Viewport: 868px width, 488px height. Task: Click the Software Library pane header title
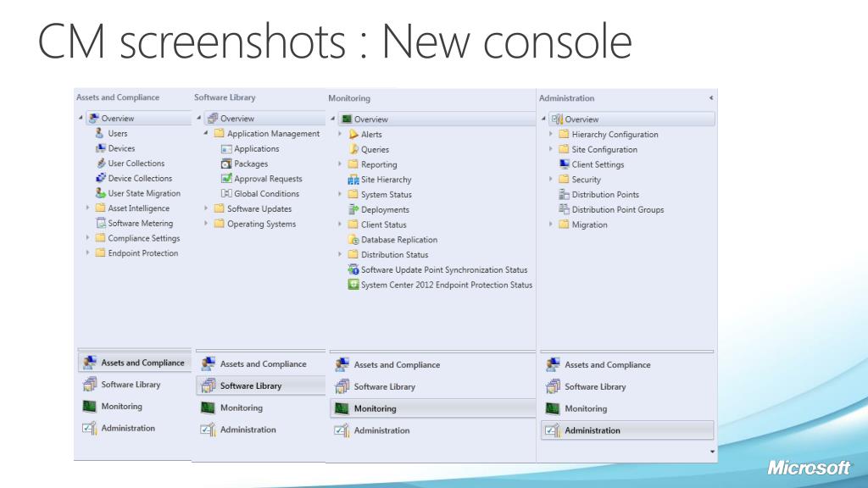pos(225,97)
